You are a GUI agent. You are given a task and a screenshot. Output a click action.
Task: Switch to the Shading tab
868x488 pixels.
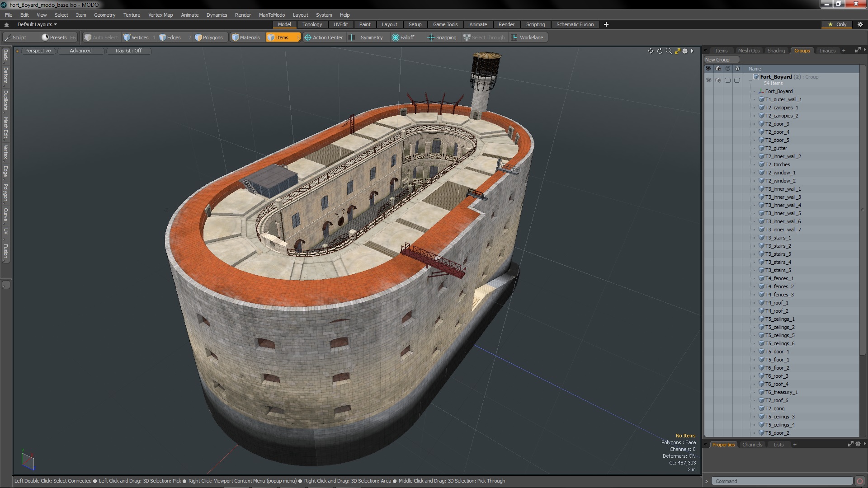tap(776, 51)
